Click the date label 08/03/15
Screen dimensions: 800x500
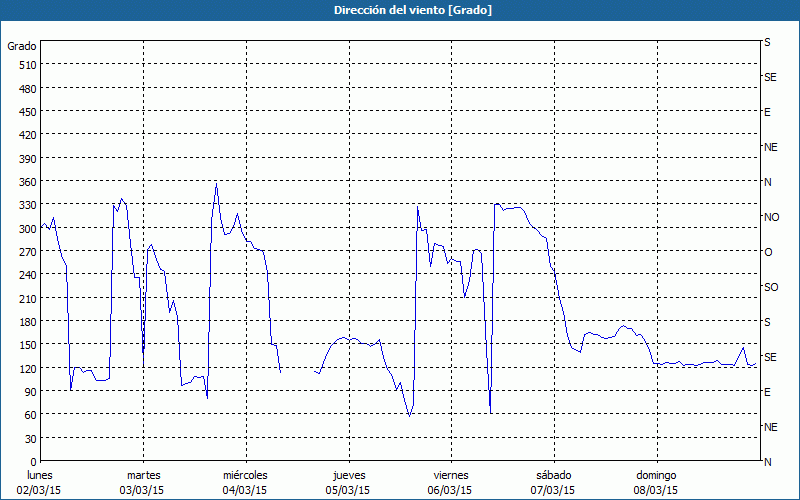[656, 490]
